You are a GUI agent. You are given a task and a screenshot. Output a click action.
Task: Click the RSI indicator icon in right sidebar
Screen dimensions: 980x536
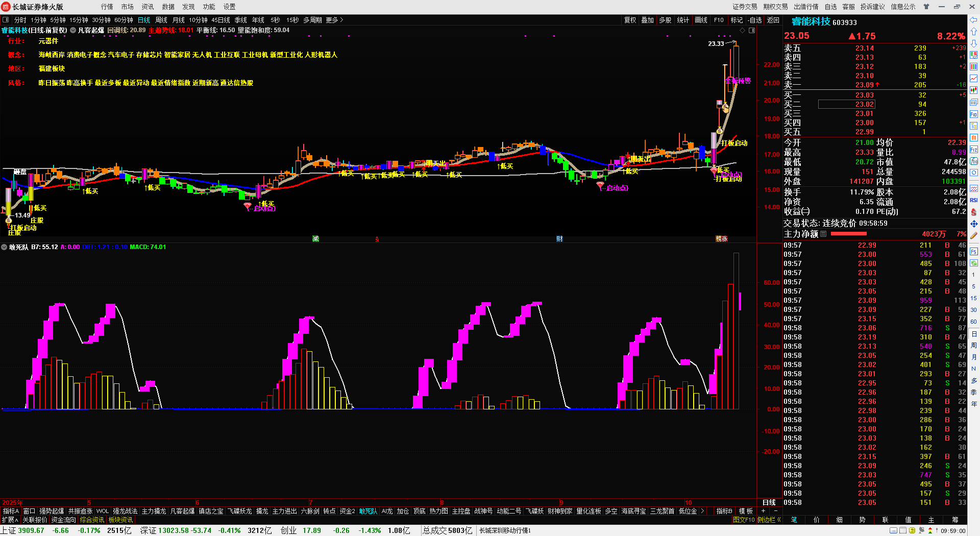pyautogui.click(x=974, y=200)
